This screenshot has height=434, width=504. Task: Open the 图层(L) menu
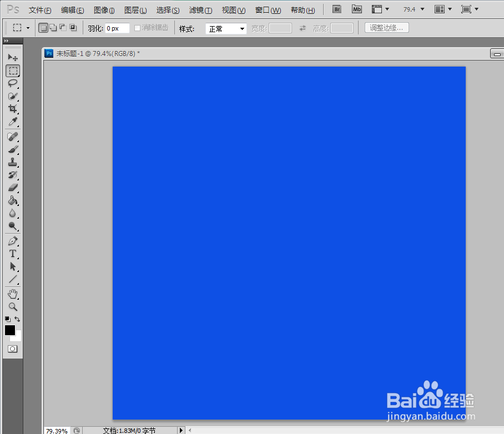(x=135, y=11)
